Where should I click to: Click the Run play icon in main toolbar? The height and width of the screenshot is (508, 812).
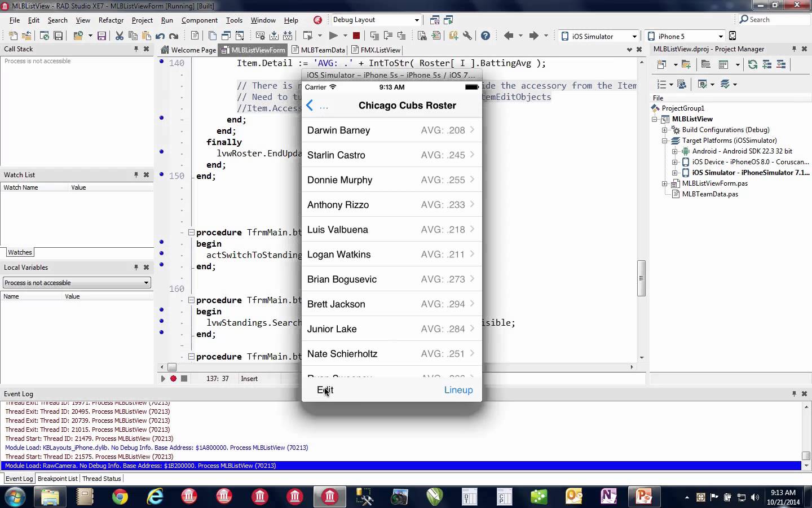[x=333, y=36]
